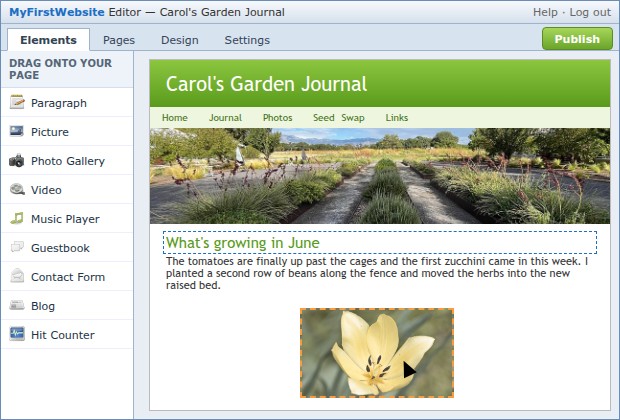Screen dimensions: 620x420
Task: Click the tomatoes paragraph text block
Action: pyautogui.click(x=377, y=273)
